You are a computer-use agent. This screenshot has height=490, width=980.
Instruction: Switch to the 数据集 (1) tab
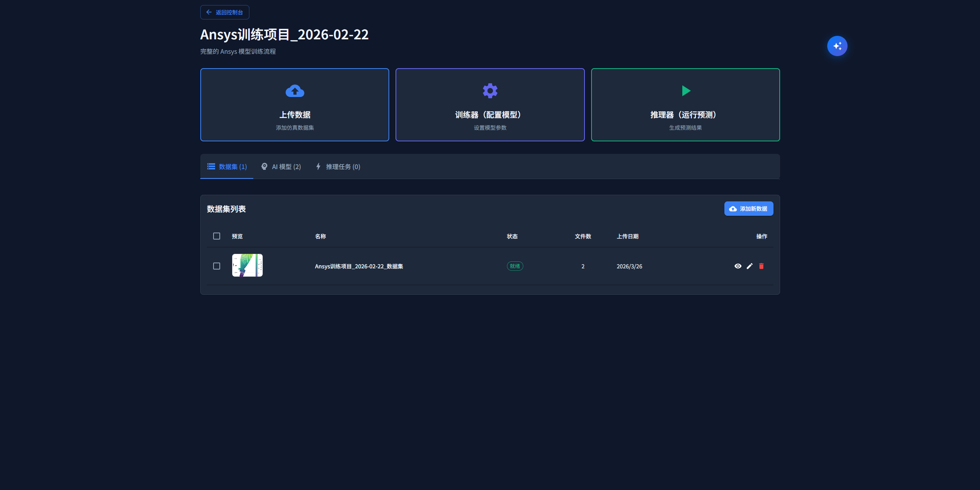tap(227, 167)
